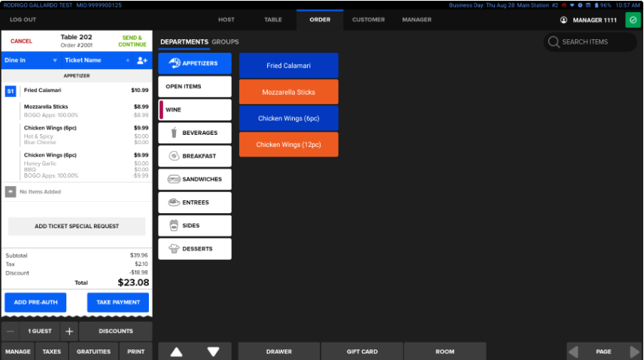Click Add Ticket Special Request
The image size is (644, 360).
point(77,227)
